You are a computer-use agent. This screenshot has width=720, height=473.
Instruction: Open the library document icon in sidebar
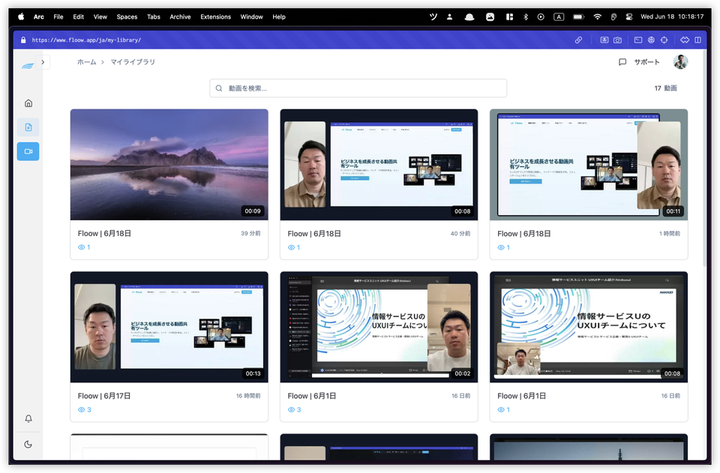[x=28, y=127]
